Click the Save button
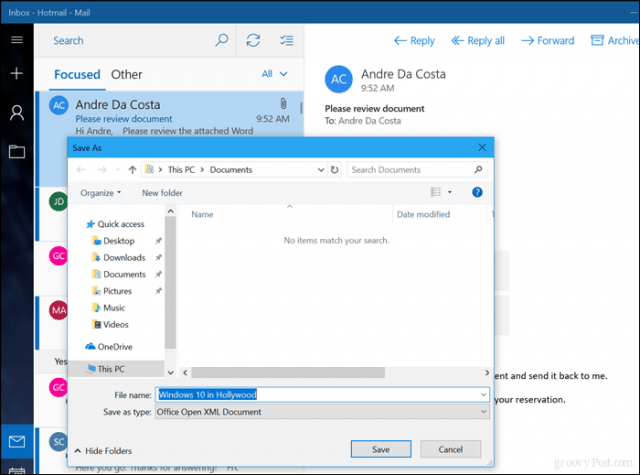640x475 pixels. [x=381, y=449]
